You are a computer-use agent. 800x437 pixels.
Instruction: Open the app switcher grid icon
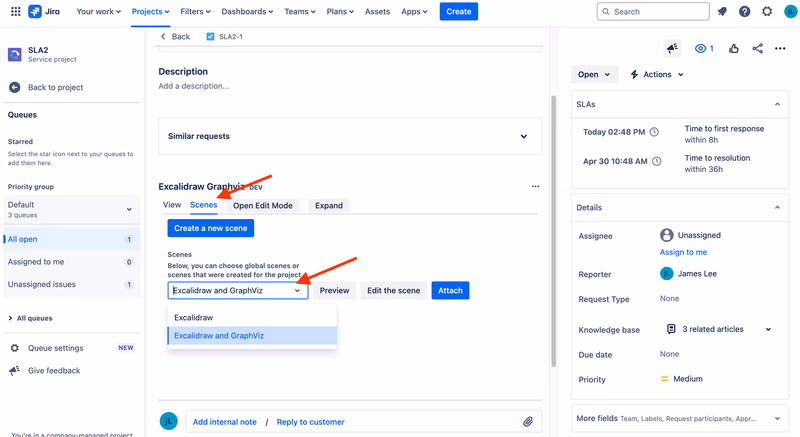point(16,11)
